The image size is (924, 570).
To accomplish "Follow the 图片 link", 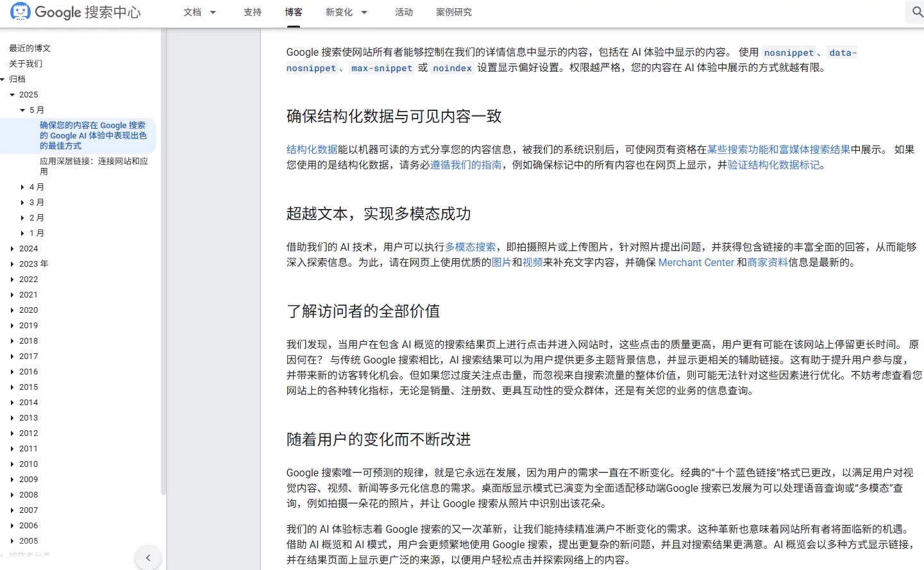I will tap(501, 262).
